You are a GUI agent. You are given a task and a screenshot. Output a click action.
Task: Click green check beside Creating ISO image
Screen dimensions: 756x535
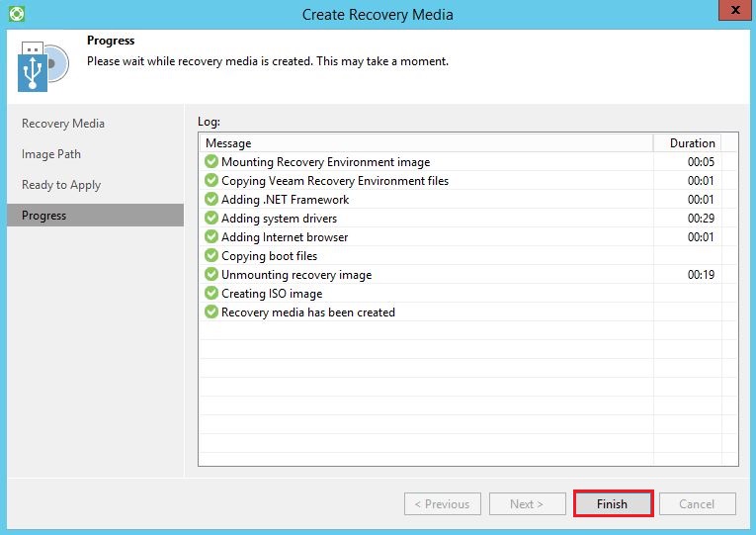tap(210, 294)
